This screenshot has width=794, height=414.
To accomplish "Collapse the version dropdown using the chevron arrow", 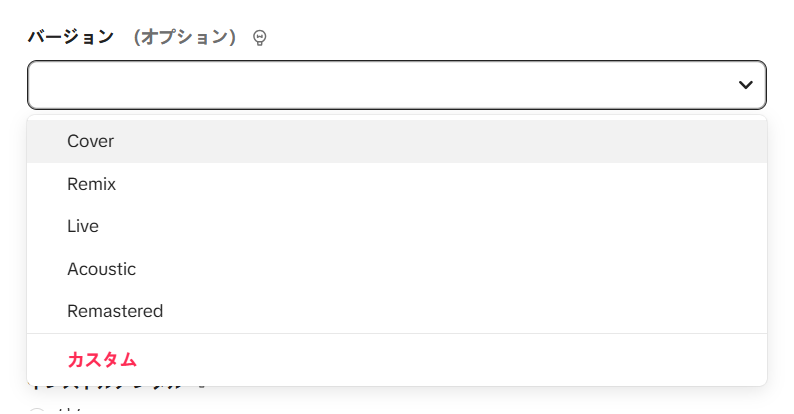I will (745, 85).
